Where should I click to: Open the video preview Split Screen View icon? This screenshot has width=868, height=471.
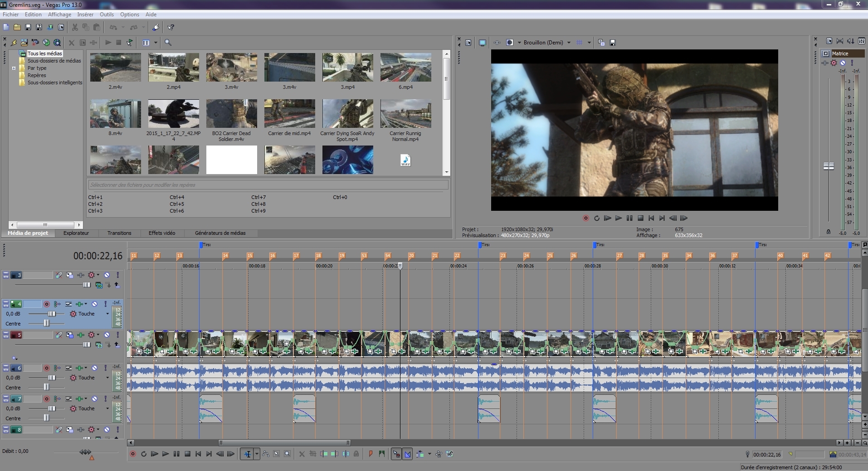click(510, 43)
